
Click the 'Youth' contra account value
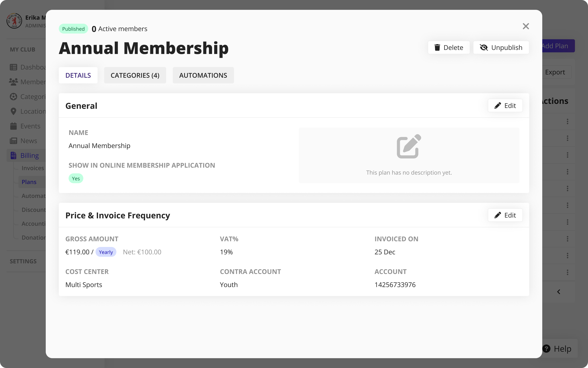[229, 285]
